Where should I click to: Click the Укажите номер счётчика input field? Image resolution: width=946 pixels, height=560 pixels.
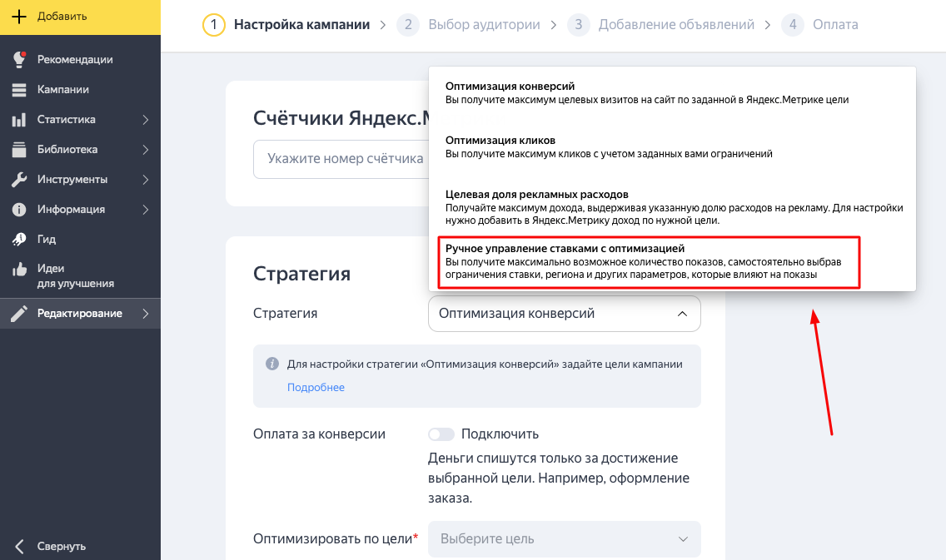point(341,159)
